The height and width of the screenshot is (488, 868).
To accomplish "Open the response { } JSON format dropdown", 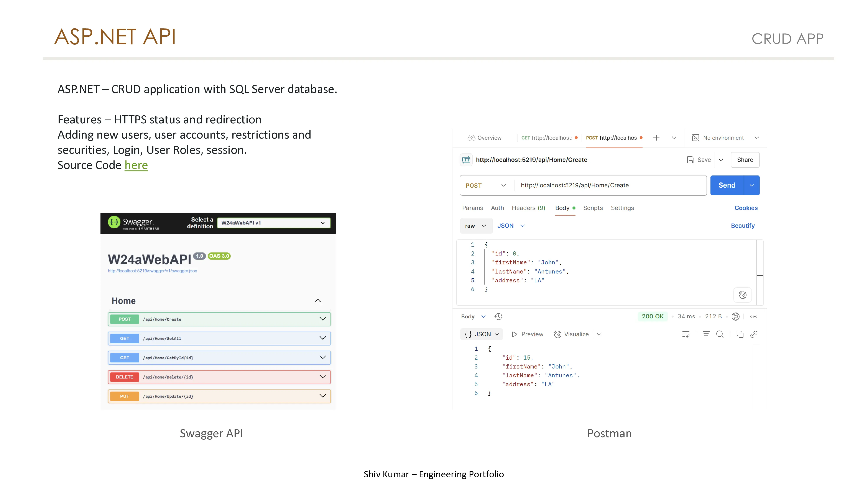I will click(482, 334).
